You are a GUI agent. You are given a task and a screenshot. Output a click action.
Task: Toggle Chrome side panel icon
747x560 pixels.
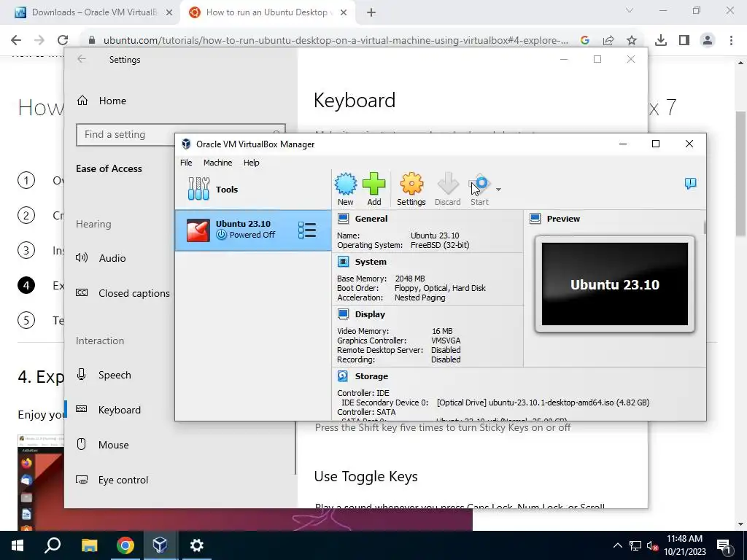684,40
